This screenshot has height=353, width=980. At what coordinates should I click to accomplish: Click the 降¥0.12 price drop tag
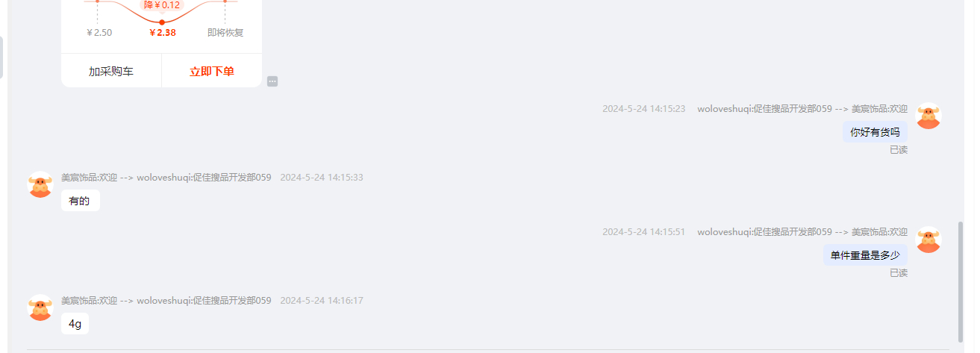point(162,5)
